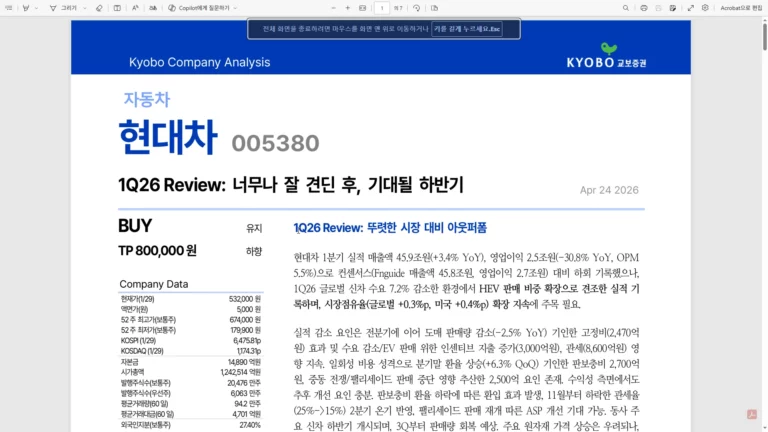Screen dimensions: 768x432
Task: Click Acrobat으로 편집 button
Action: (741, 8)
